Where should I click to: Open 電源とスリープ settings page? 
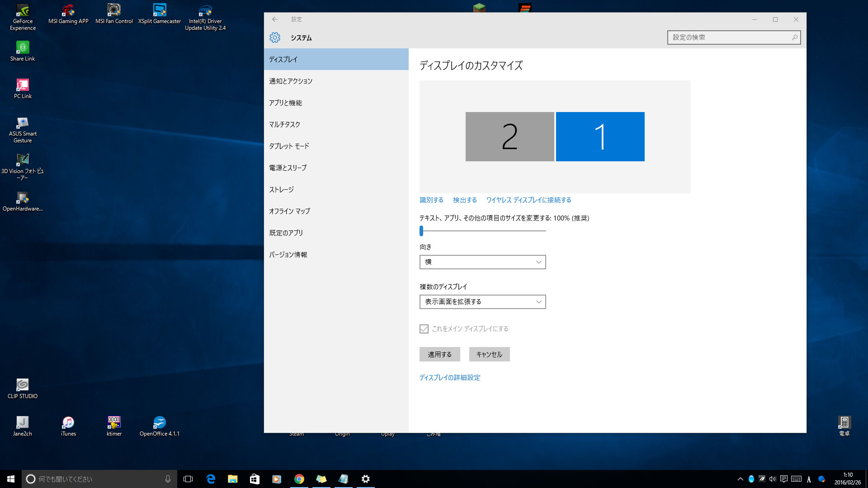(x=288, y=168)
